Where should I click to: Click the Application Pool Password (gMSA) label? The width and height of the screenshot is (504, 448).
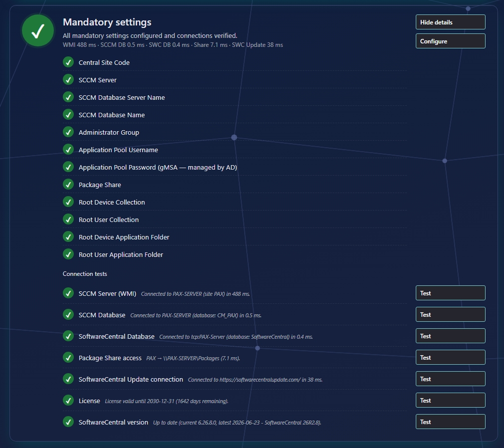(158, 167)
